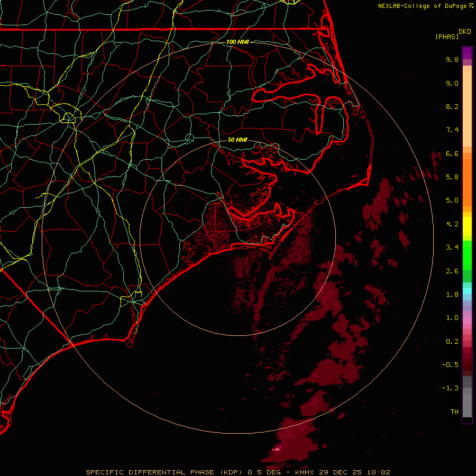Click the 29 DEC 25 date text
Viewport: 476px width, 476px height.
(x=340, y=472)
